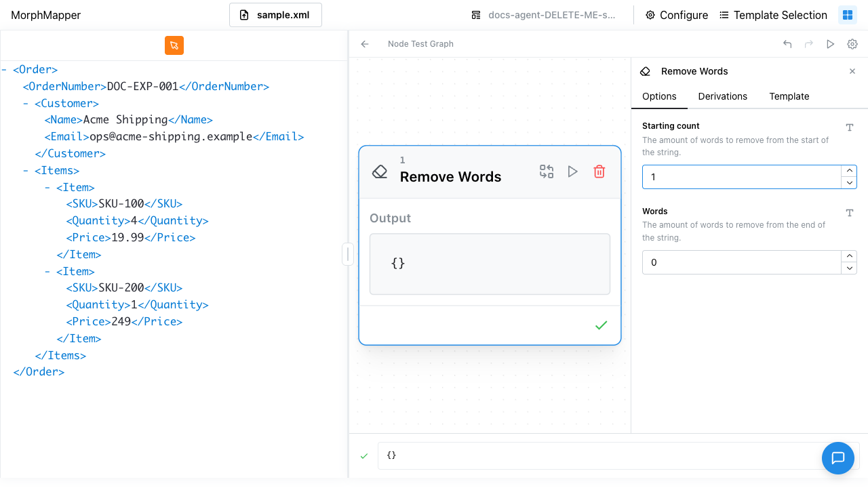Click the green check icon beside bottom output
The height and width of the screenshot is (488, 868).
(x=364, y=455)
